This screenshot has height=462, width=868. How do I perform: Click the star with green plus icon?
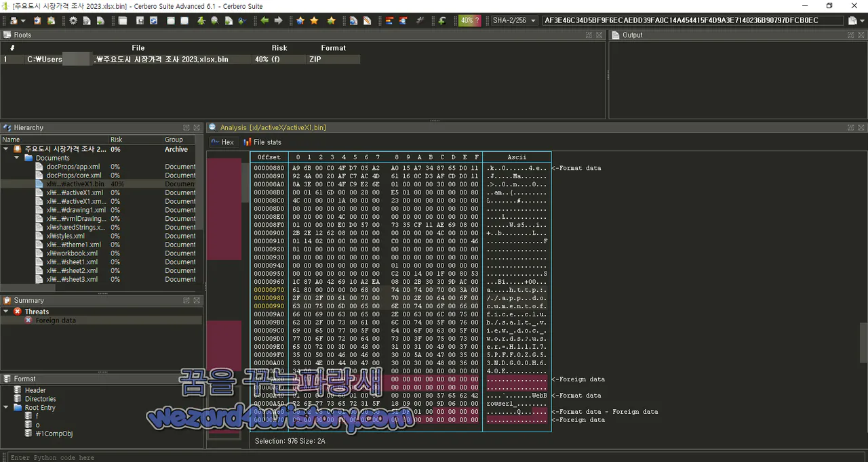(331, 20)
